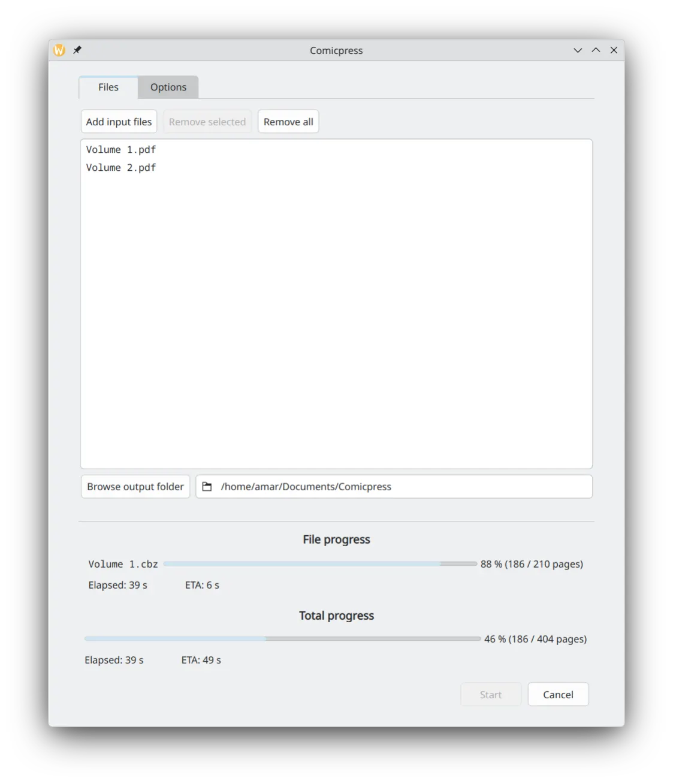Switch to the Options tab
Screen dimensions: 673x784
click(168, 88)
